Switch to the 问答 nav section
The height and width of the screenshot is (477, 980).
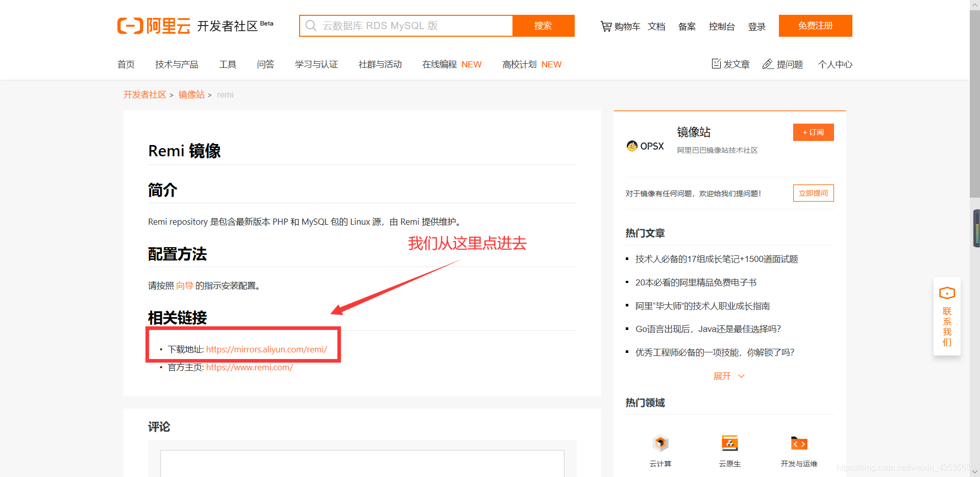265,64
